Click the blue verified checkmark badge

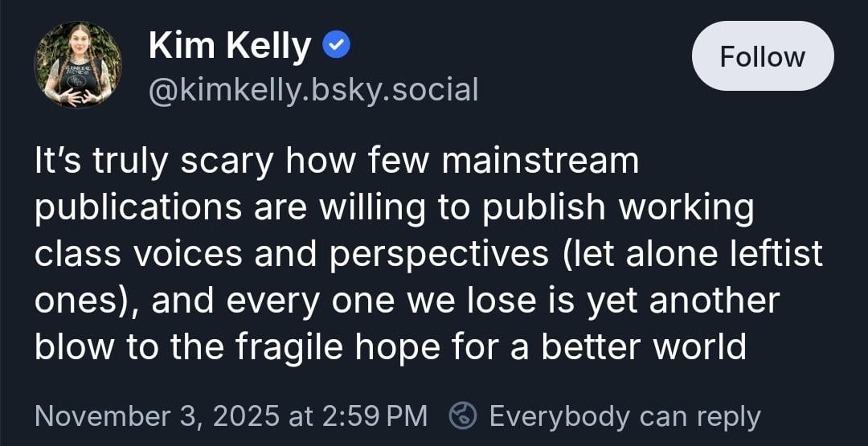(x=336, y=47)
